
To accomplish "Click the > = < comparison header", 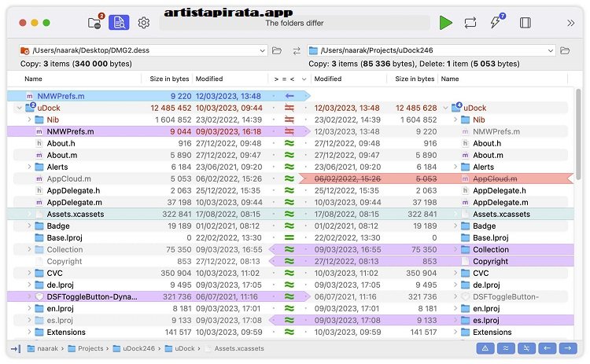I will coord(284,79).
